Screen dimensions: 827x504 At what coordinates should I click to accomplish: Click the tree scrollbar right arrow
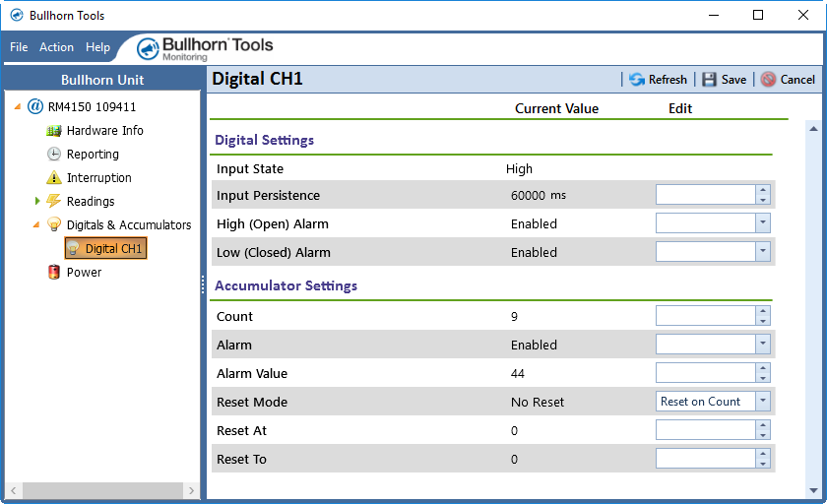point(191,490)
